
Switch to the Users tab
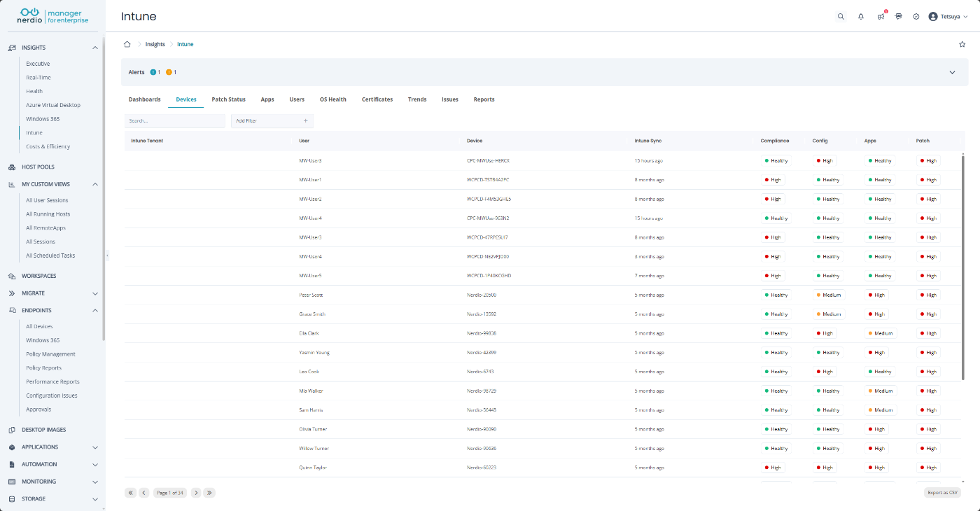pyautogui.click(x=297, y=99)
